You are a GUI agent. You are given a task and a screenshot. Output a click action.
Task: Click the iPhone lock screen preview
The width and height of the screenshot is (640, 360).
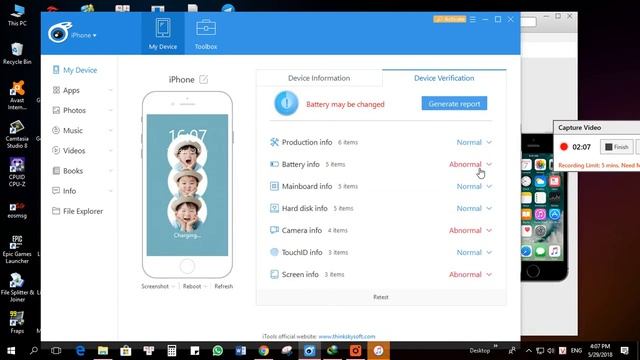(x=187, y=185)
